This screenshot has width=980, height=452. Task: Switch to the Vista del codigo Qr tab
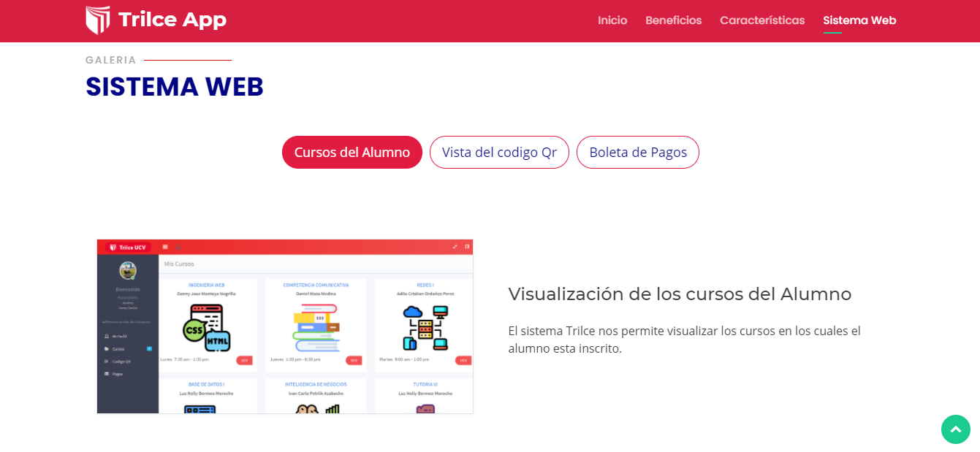pos(499,152)
